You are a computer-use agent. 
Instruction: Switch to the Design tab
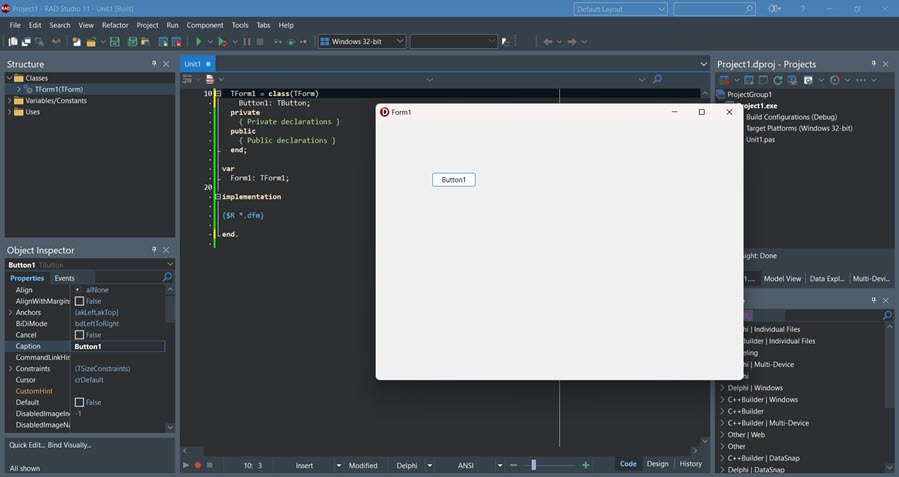(658, 464)
